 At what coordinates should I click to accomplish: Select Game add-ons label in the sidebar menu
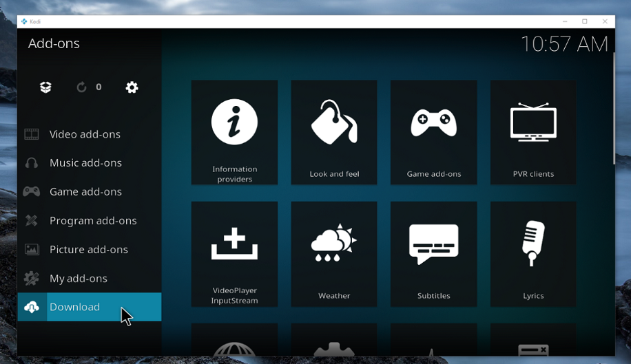coord(85,192)
